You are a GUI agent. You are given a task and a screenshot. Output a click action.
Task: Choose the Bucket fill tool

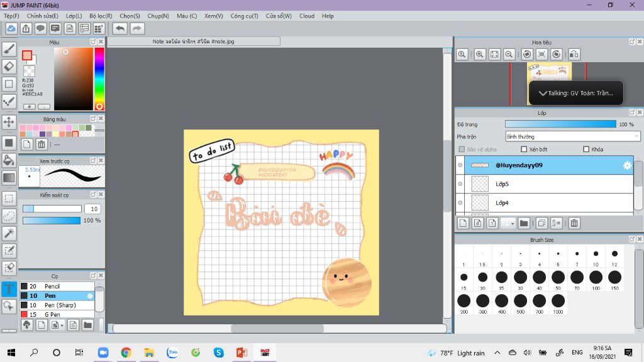point(9,160)
